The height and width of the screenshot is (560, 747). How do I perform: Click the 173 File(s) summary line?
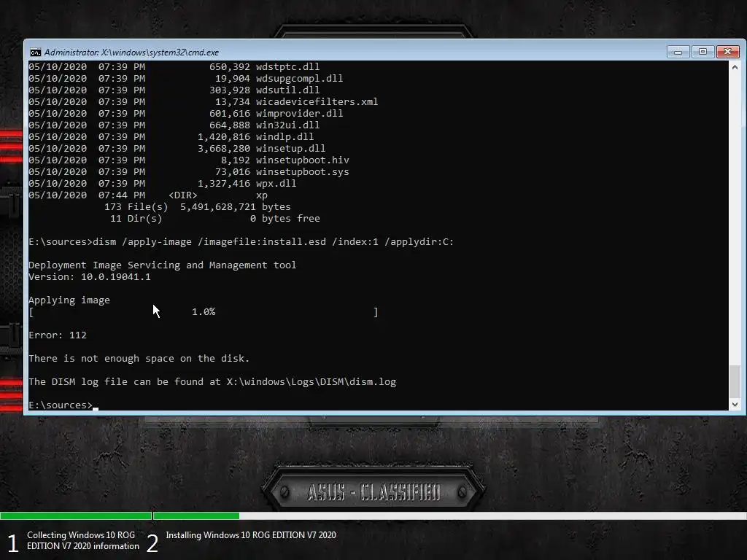pos(197,206)
